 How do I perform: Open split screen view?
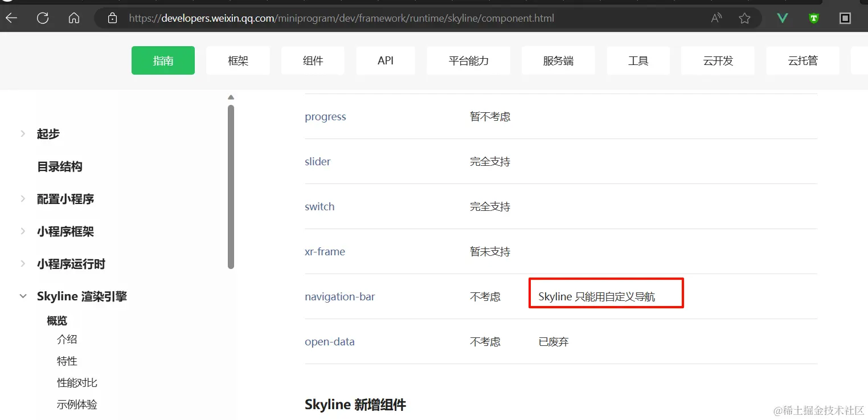845,18
